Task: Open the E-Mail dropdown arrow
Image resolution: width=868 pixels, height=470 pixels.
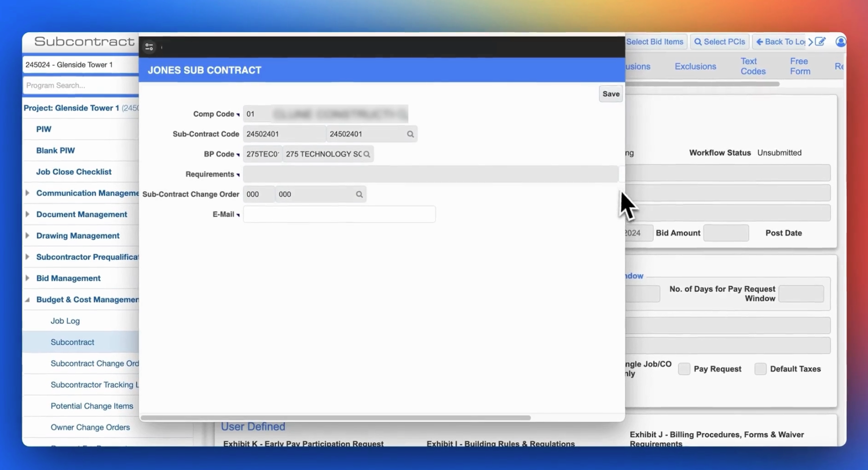Action: [x=238, y=215]
